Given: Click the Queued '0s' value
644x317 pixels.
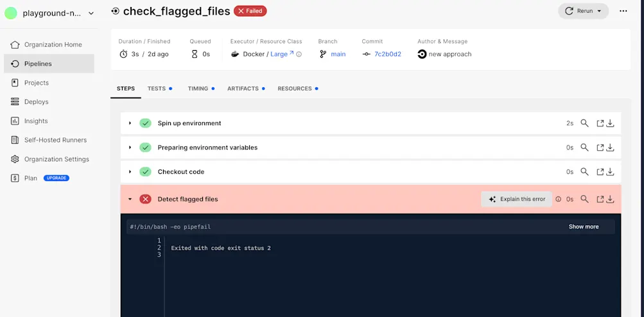Looking at the screenshot, I should [206, 54].
